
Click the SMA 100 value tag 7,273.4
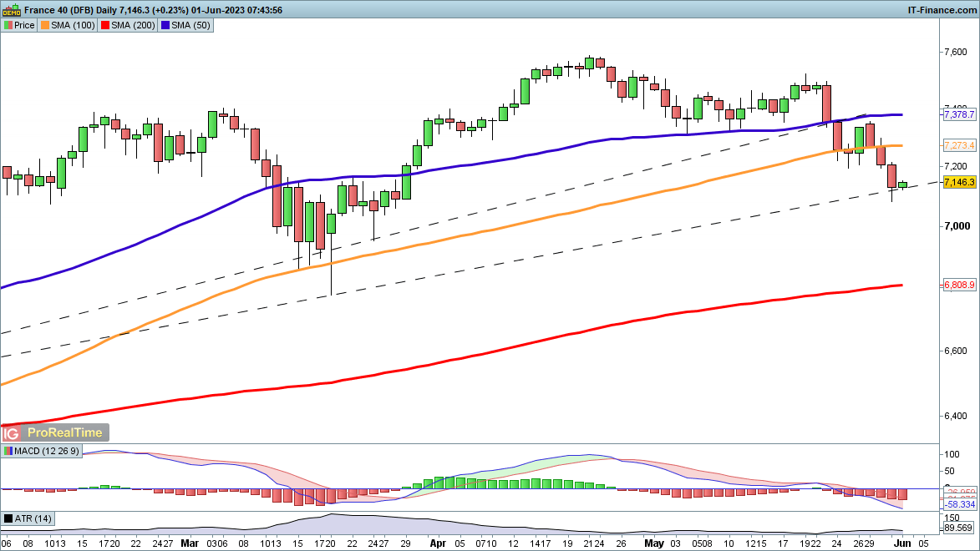point(959,145)
